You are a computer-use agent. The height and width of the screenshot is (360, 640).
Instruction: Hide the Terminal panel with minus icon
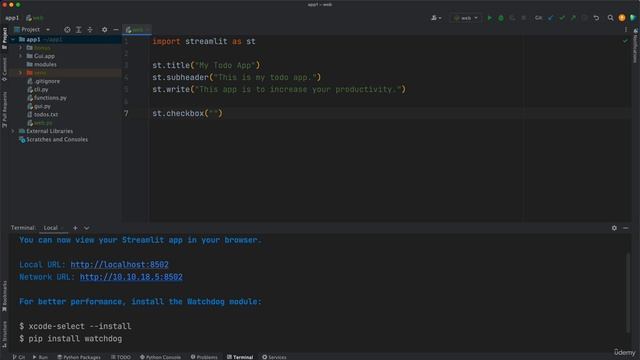[x=626, y=228]
